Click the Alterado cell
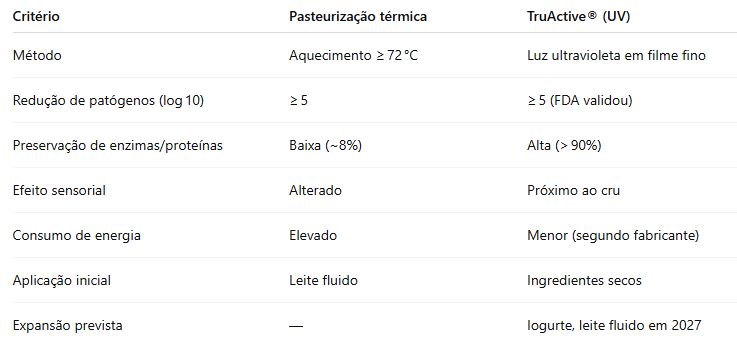 pos(315,190)
